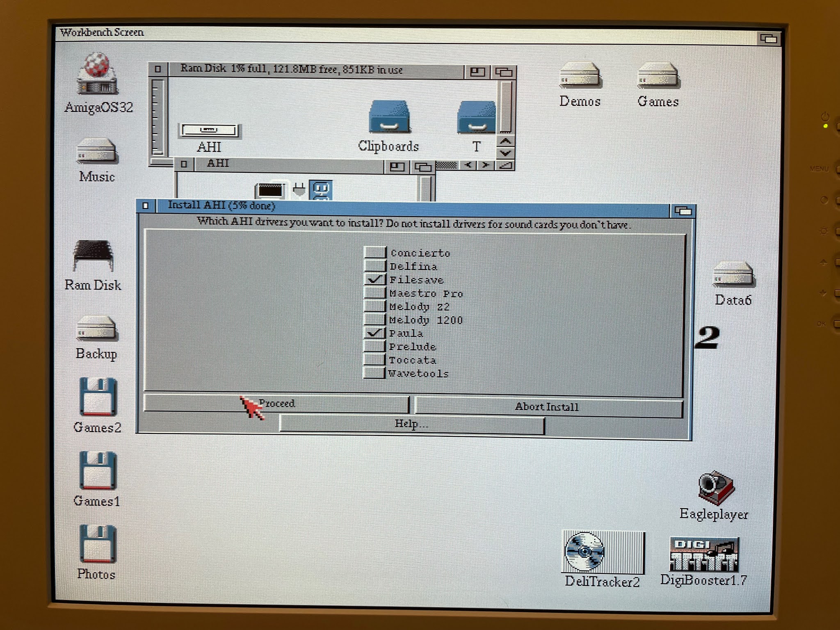This screenshot has width=840, height=630.
Task: Click Install AHI window depth gadget
Action: pos(682,211)
